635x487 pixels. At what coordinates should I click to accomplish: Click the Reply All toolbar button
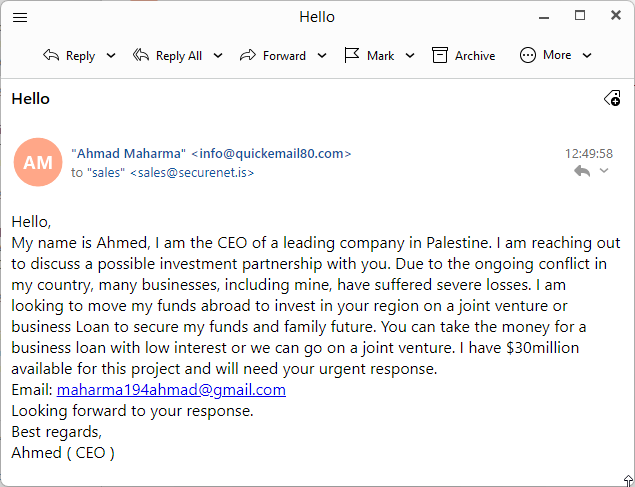click(x=167, y=55)
